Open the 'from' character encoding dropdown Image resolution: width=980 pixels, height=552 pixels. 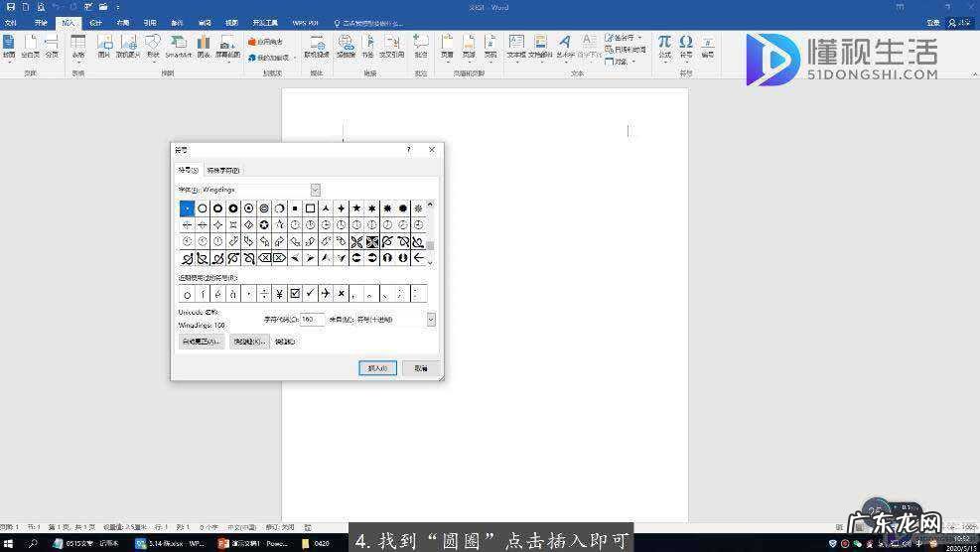431,320
